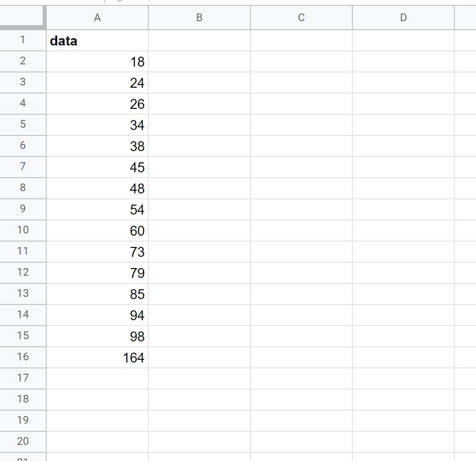
Task: Select the cell containing 73
Action: pyautogui.click(x=97, y=252)
